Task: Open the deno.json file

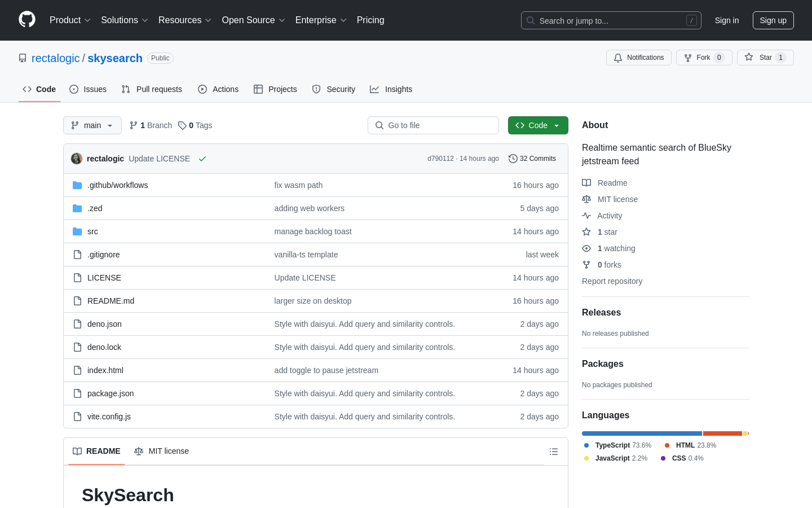Action: tap(104, 324)
